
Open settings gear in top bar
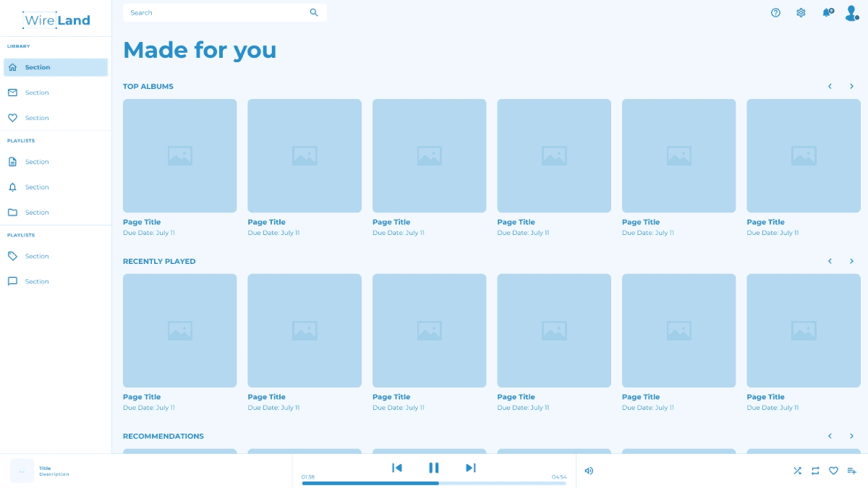coord(801,12)
